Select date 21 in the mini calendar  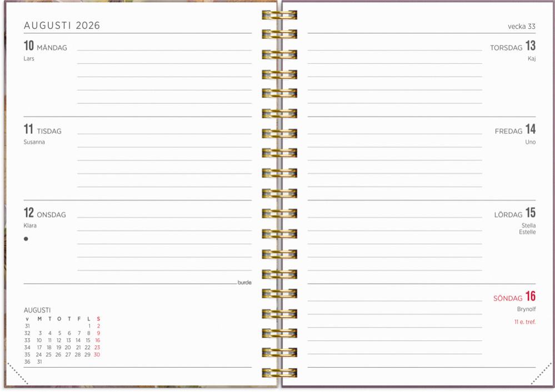pos(78,348)
